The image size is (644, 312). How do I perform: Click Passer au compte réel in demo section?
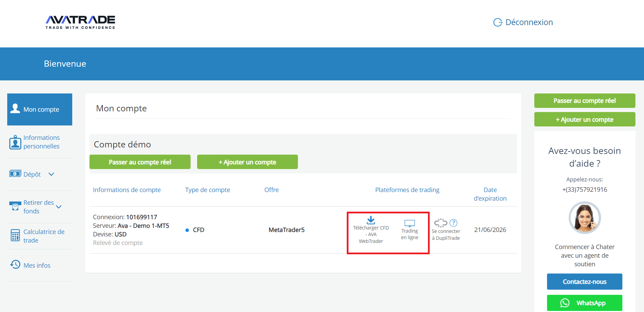(140, 162)
